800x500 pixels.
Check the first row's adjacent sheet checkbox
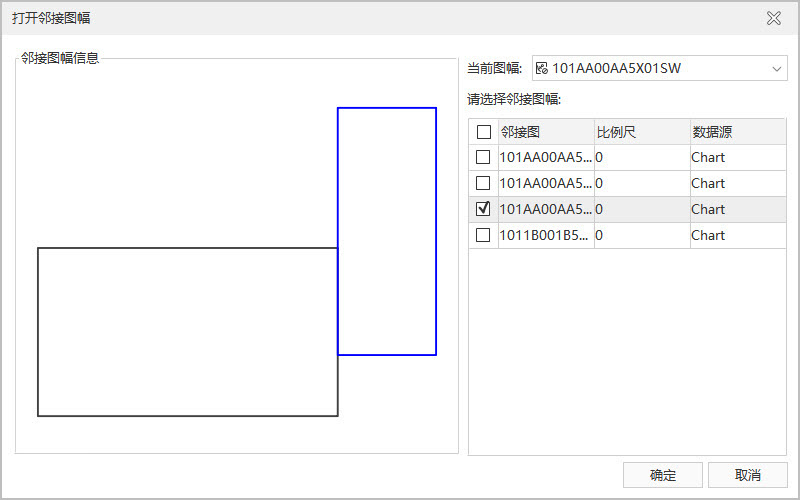click(484, 157)
